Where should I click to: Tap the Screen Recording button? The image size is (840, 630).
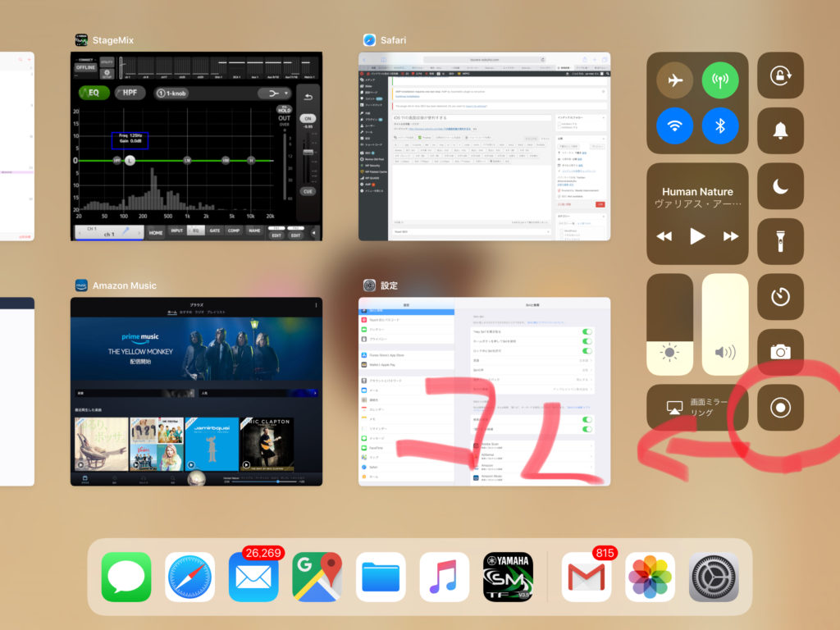tap(780, 408)
